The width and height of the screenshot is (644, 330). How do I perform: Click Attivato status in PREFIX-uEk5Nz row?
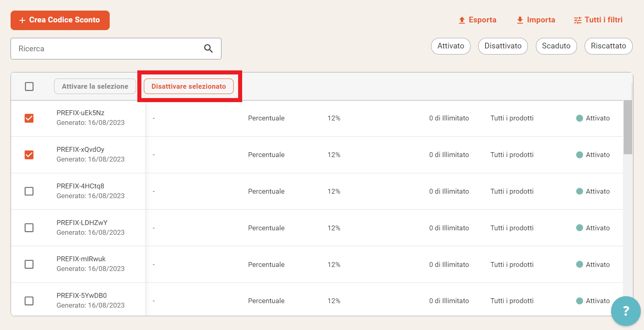[593, 118]
